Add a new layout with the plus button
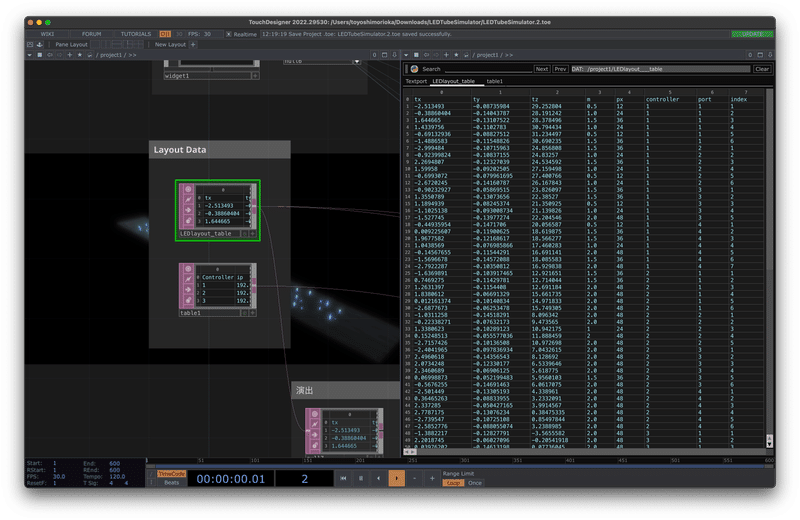 pyautogui.click(x=193, y=44)
